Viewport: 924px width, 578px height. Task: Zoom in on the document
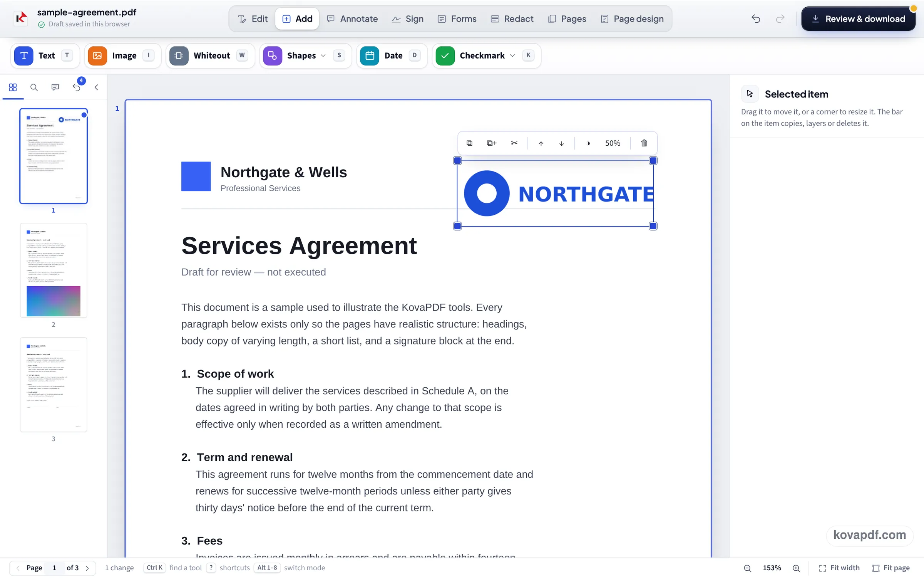coord(797,568)
